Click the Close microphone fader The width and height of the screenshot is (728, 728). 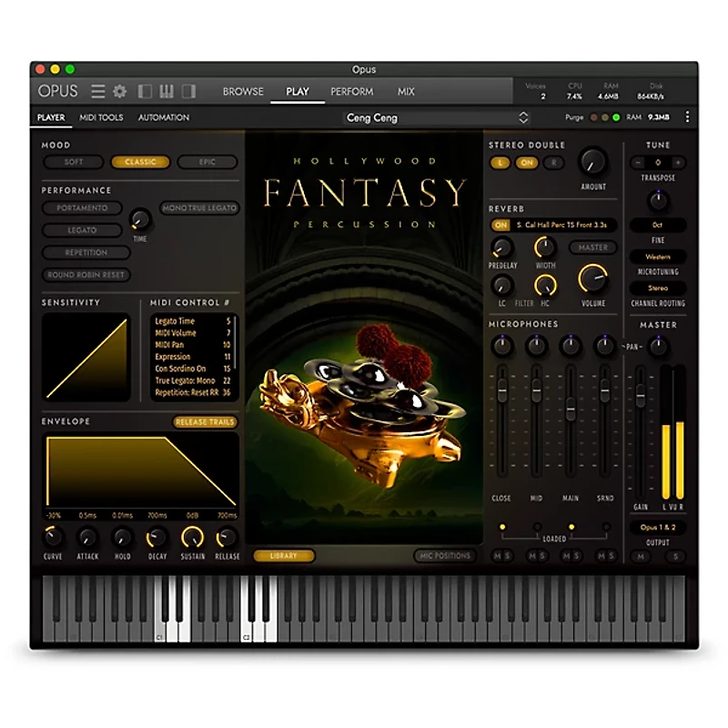pyautogui.click(x=501, y=391)
